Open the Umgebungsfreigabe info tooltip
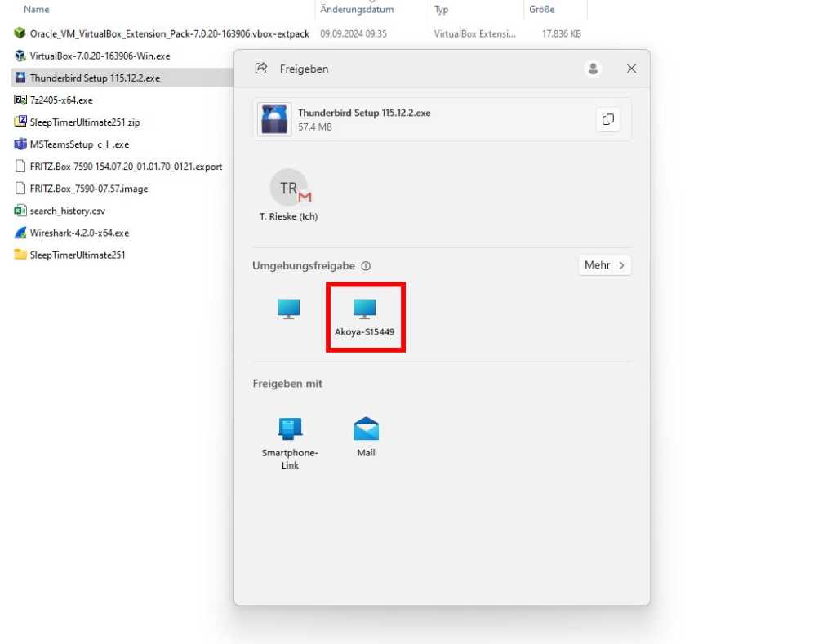This screenshot has height=644, width=836. tap(367, 265)
